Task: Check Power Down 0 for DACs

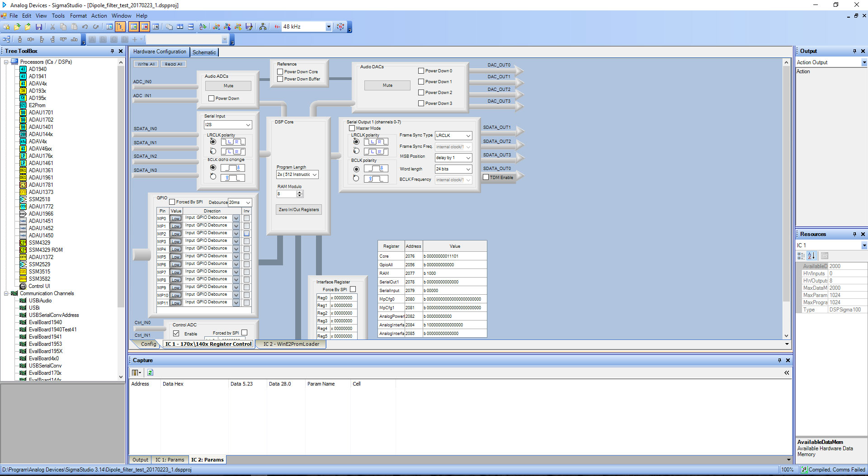Action: 421,71
